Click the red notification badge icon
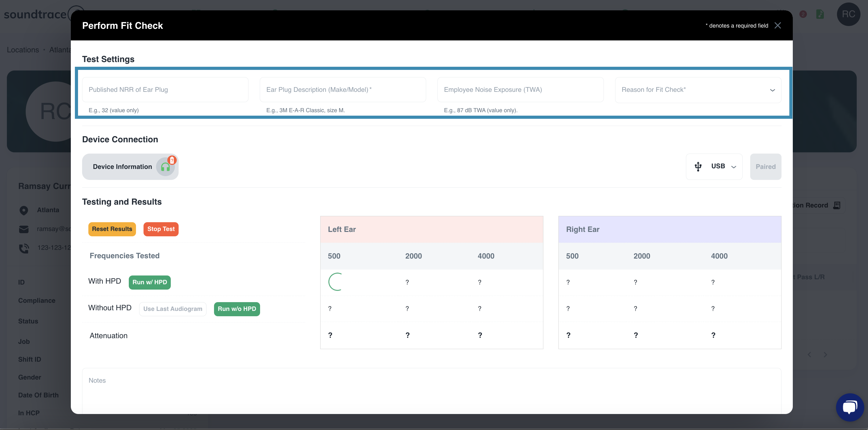Screen dimensions: 868x430 tap(803, 14)
